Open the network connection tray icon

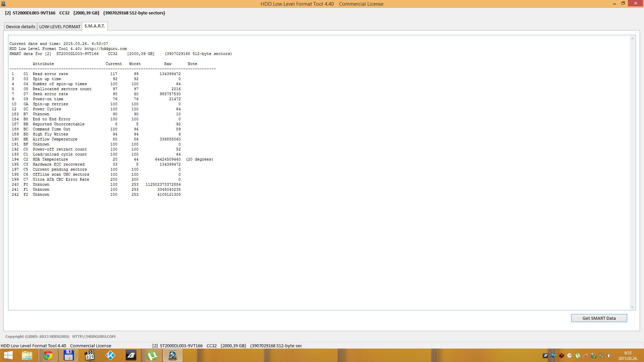click(602, 356)
